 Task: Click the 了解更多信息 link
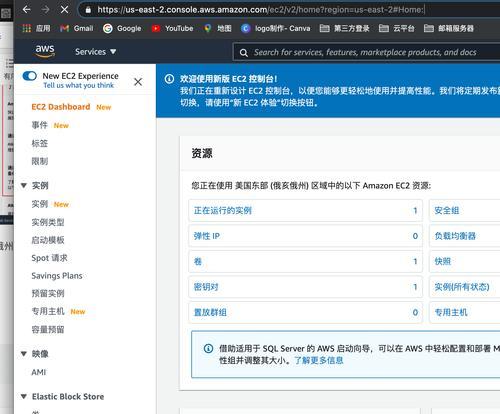pyautogui.click(x=319, y=360)
